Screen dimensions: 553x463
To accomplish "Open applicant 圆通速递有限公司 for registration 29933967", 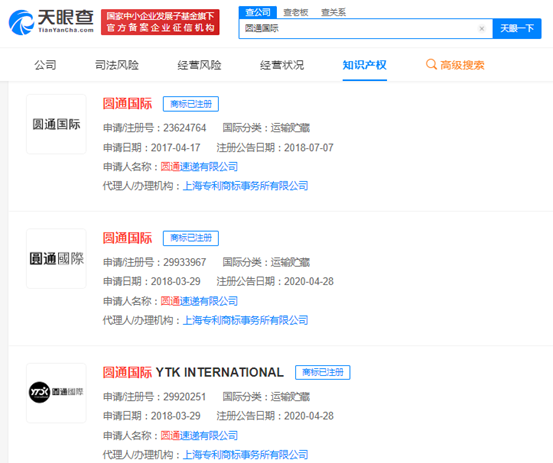I will click(x=199, y=301).
